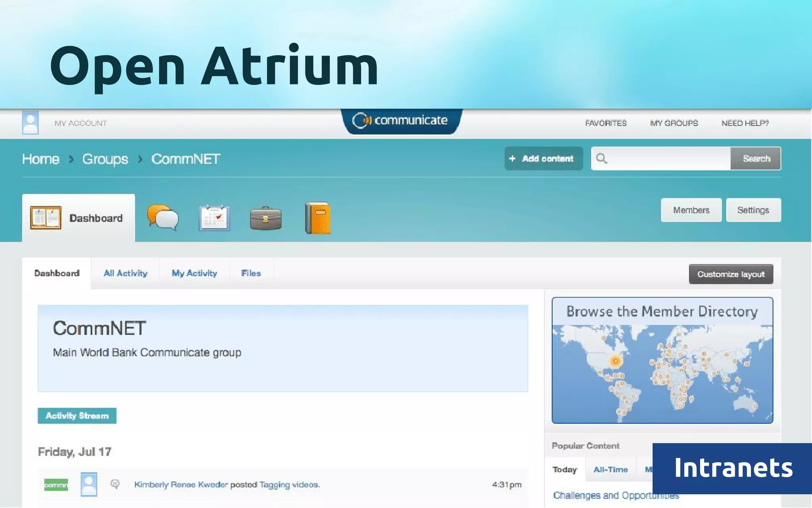Open the orange notebook icon
Image resolution: width=812 pixels, height=508 pixels.
[x=318, y=218]
